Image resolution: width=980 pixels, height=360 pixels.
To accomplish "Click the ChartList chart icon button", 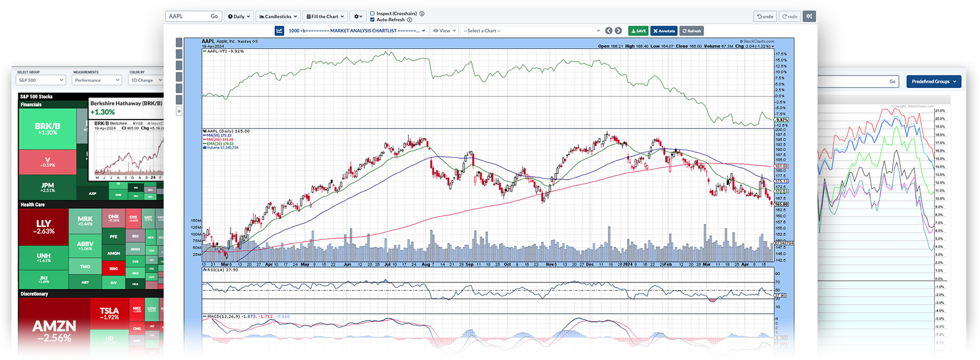I will coord(279,31).
